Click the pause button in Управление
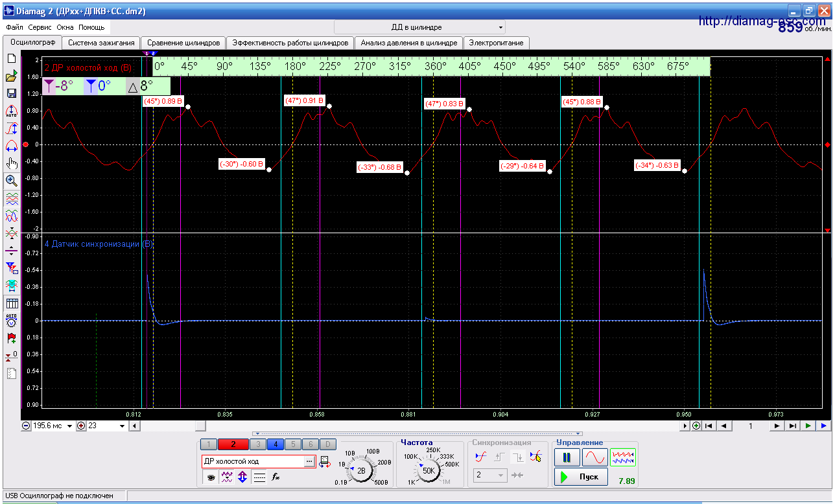 coord(567,457)
